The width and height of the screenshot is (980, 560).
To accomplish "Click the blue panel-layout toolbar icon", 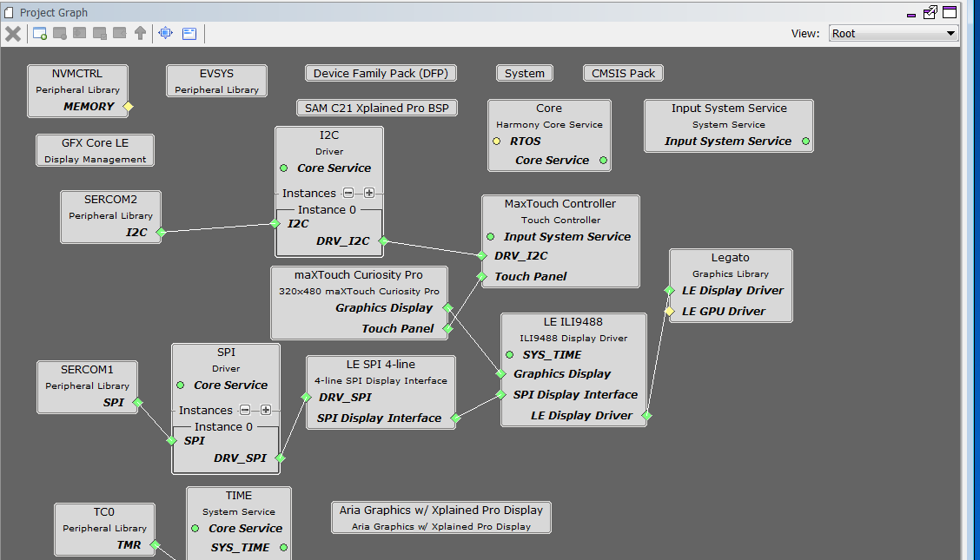I will point(189,34).
